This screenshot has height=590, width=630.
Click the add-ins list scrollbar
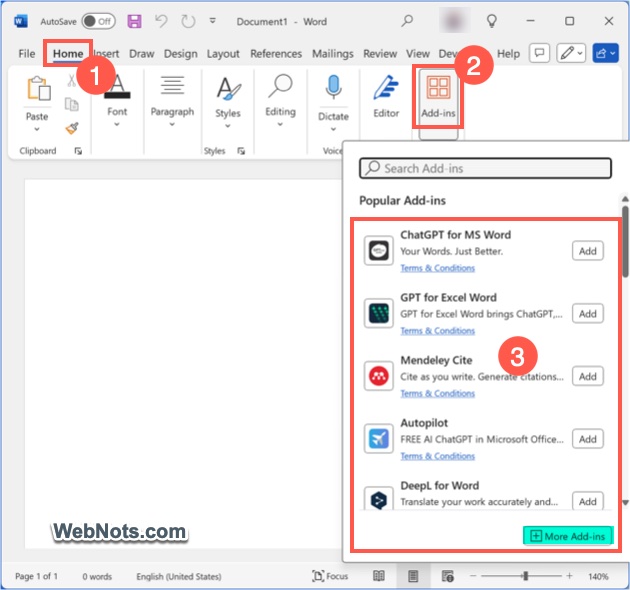pos(625,242)
